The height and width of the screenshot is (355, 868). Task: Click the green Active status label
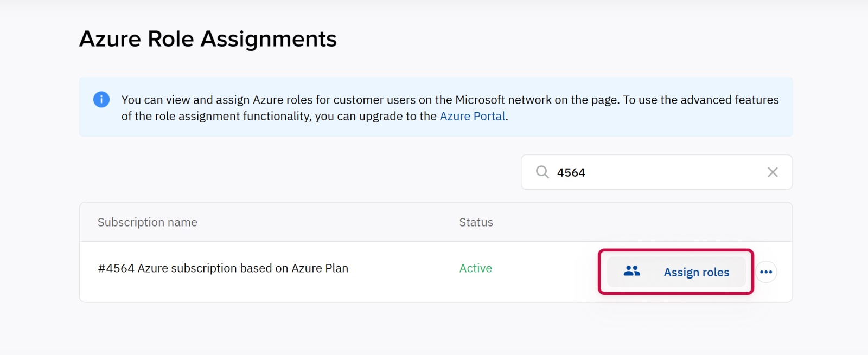[x=475, y=268]
